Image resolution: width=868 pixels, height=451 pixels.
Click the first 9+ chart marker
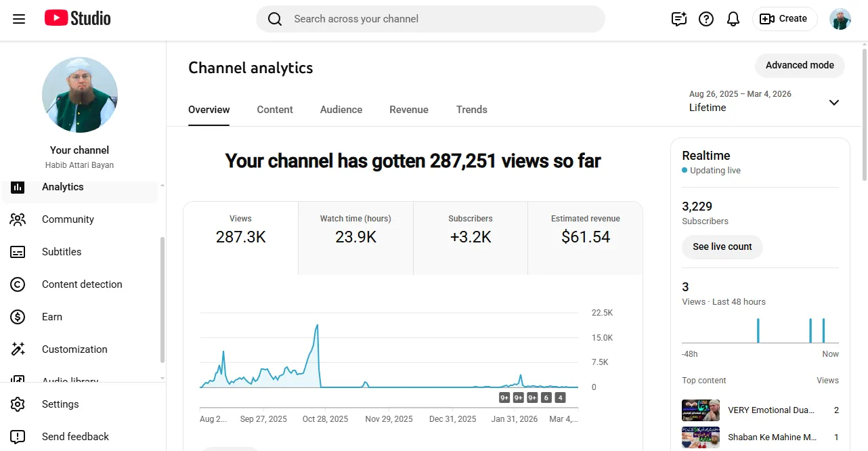pyautogui.click(x=504, y=398)
